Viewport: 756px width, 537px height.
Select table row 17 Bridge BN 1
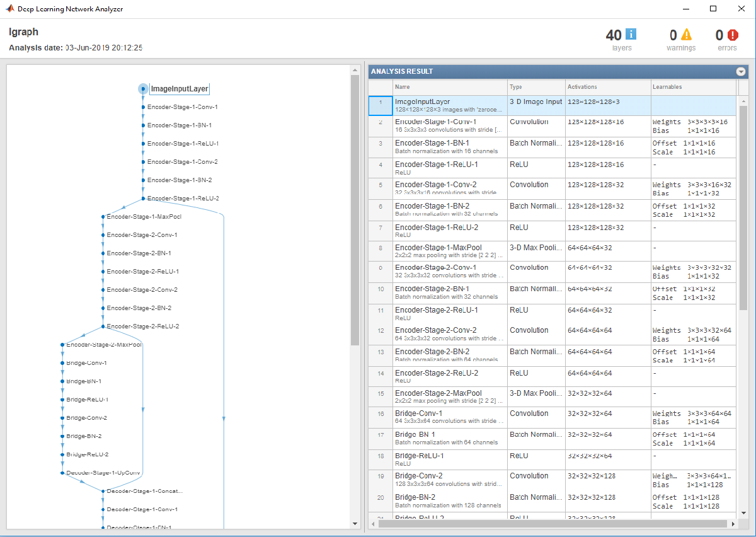coord(552,438)
